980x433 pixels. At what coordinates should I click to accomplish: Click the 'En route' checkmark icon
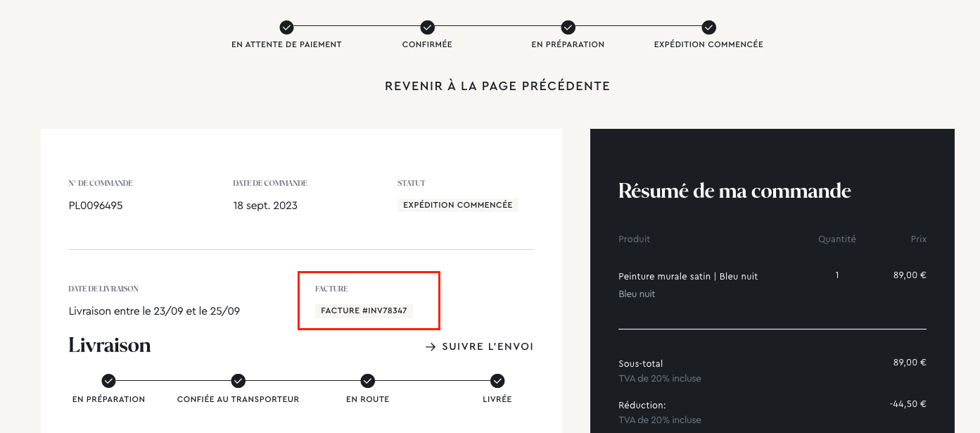[367, 381]
